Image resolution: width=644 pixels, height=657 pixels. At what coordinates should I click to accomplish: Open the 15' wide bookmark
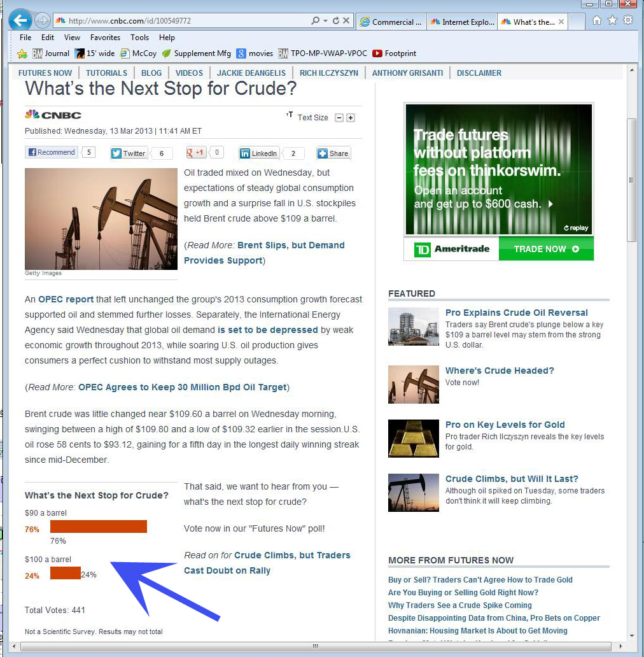95,53
